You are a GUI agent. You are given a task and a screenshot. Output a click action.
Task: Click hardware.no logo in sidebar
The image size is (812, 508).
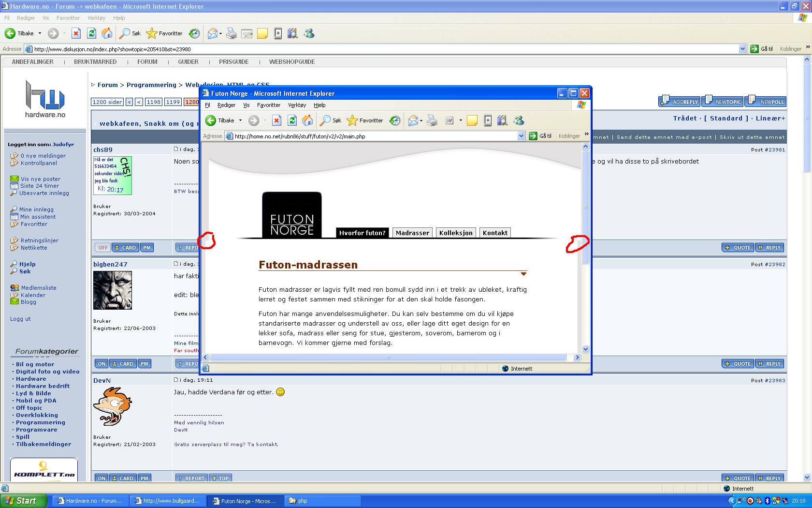pos(45,99)
